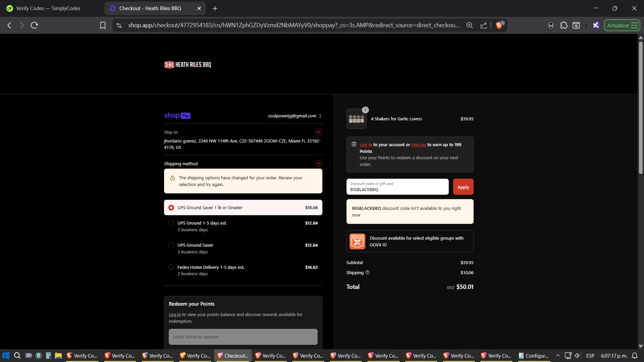Open the Select Points to redeem dropdown
This screenshot has height=362, width=644.
coord(243,337)
